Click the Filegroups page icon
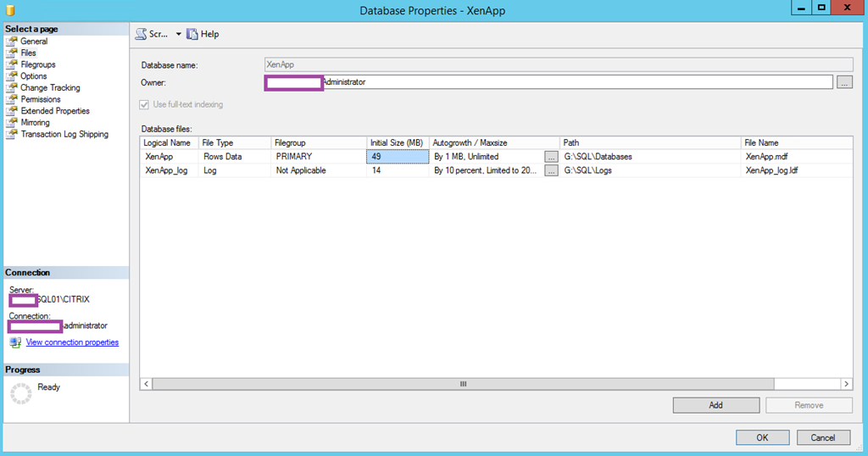 click(12, 64)
